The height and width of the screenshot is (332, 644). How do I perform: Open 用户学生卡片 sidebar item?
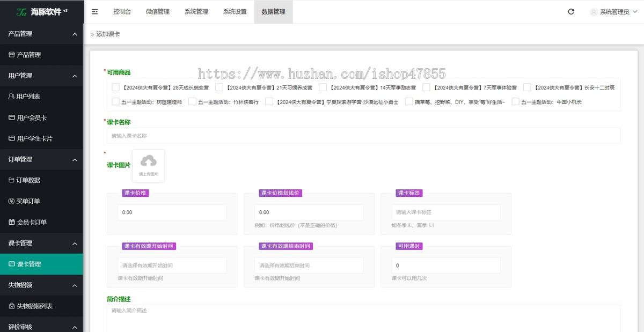pos(41,138)
